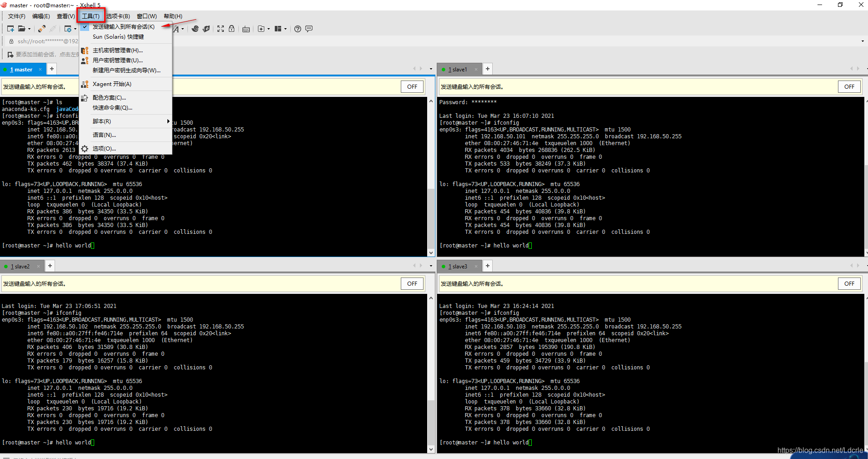This screenshot has height=459, width=868.
Task: Expand the font icon dropdown arrow
Action: (x=183, y=29)
